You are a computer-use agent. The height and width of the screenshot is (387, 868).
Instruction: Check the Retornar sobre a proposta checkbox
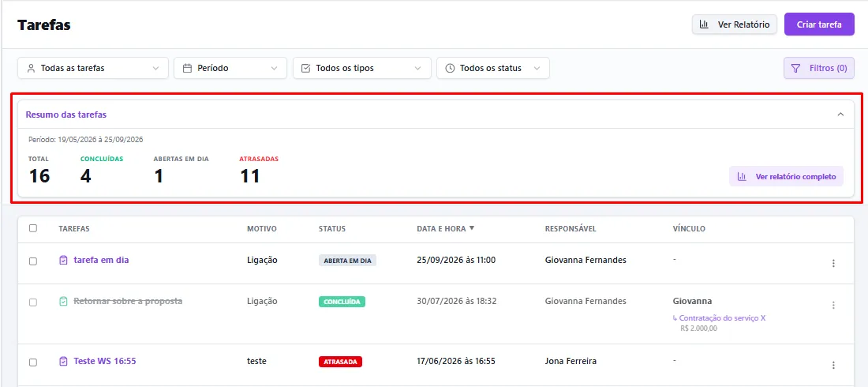(33, 302)
